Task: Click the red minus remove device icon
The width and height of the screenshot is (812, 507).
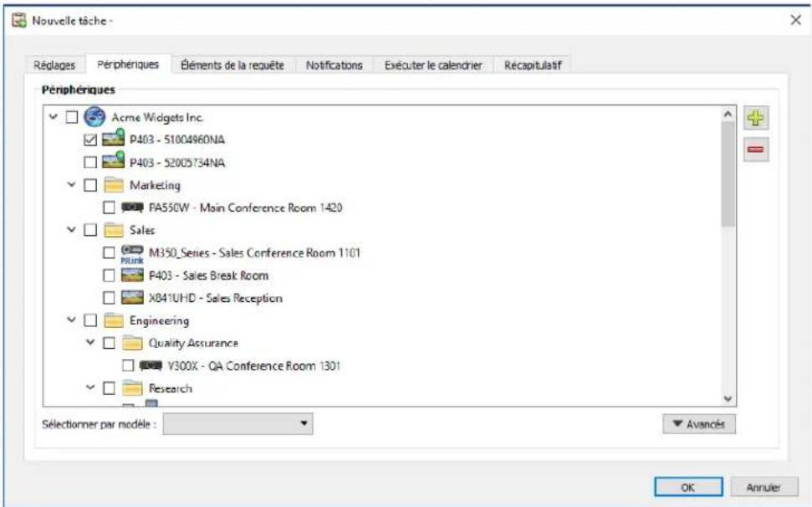Action: coord(755,149)
